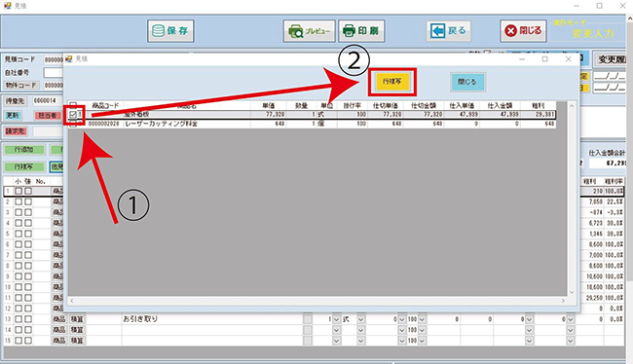The height and width of the screenshot is (364, 633).
Task: Open the dropdown beside quantity 1 in row 13
Action: (x=336, y=319)
